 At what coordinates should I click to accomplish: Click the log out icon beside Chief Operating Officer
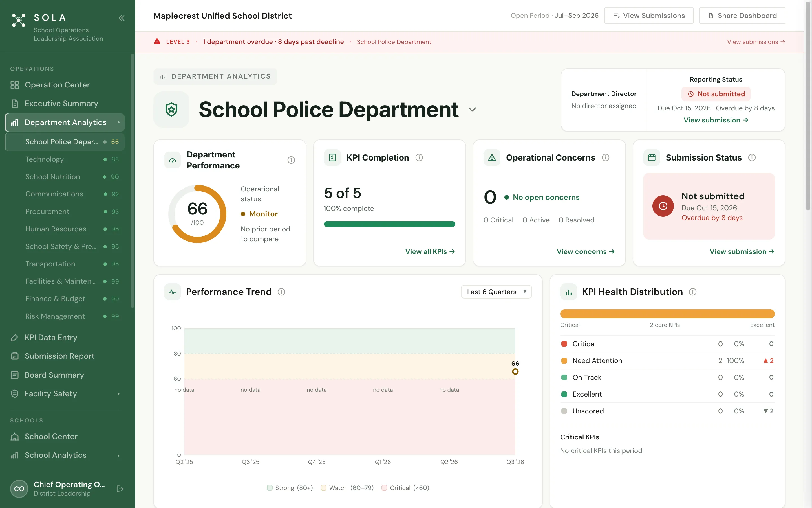pyautogui.click(x=120, y=489)
